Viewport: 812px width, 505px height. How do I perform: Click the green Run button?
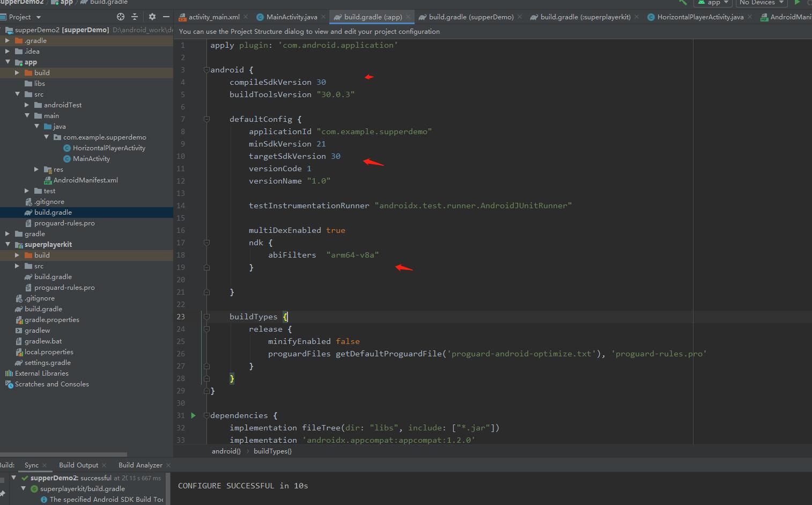coord(797,3)
